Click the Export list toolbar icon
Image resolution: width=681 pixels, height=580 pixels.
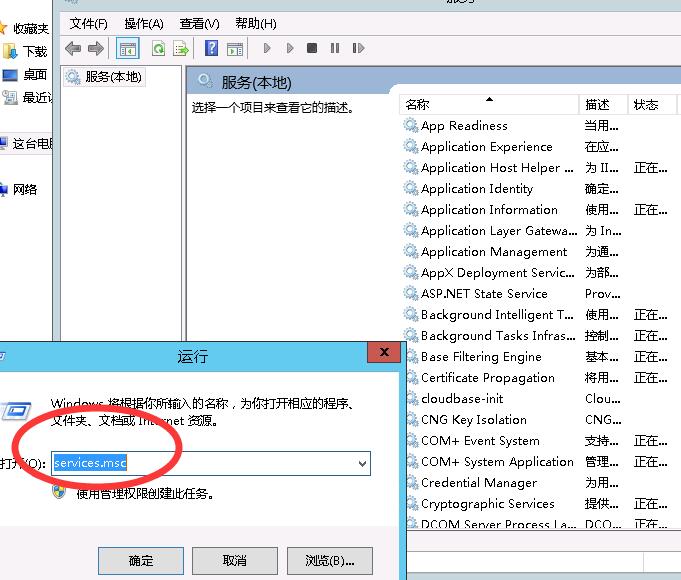click(181, 48)
